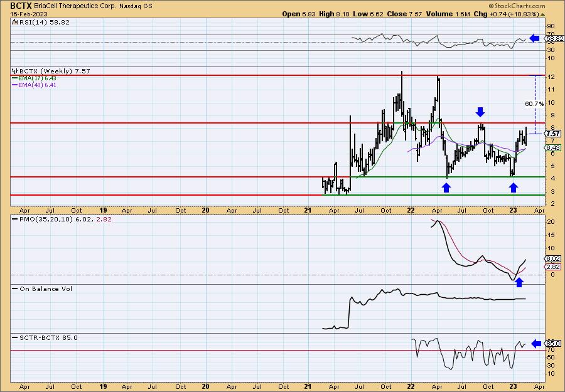Click the 16-Feb-2023 chart date
Image resolution: width=565 pixels, height=392 pixels.
[28, 14]
